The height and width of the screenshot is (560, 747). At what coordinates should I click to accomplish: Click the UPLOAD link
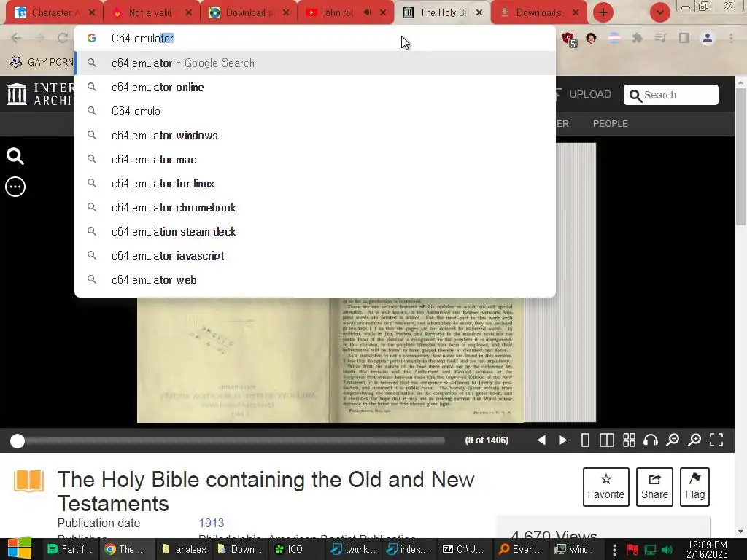584,94
